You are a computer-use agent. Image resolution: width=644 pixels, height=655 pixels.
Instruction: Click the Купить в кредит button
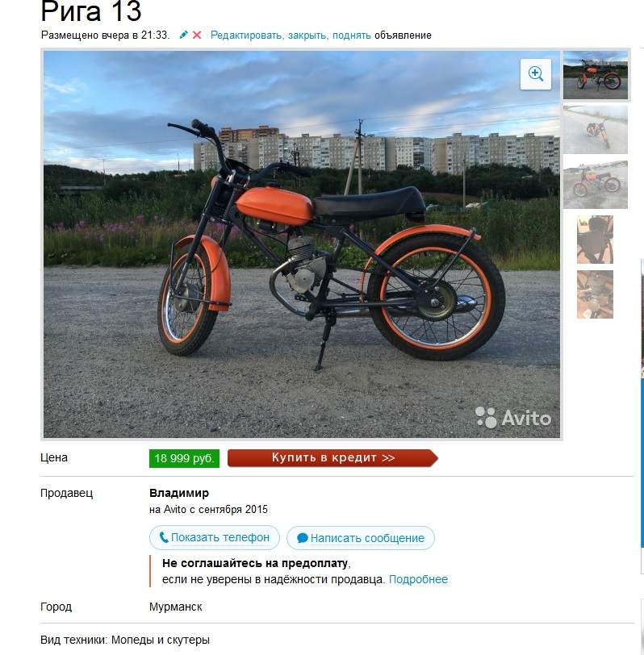tap(332, 458)
